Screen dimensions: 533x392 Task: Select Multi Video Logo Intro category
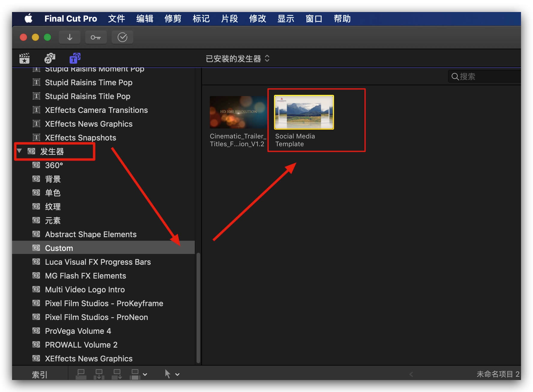tap(104, 290)
